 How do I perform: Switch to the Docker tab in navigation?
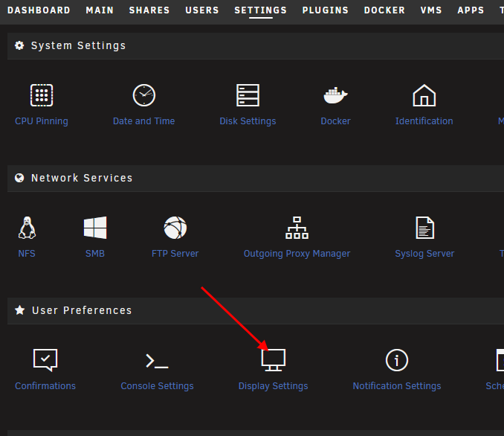click(x=385, y=10)
